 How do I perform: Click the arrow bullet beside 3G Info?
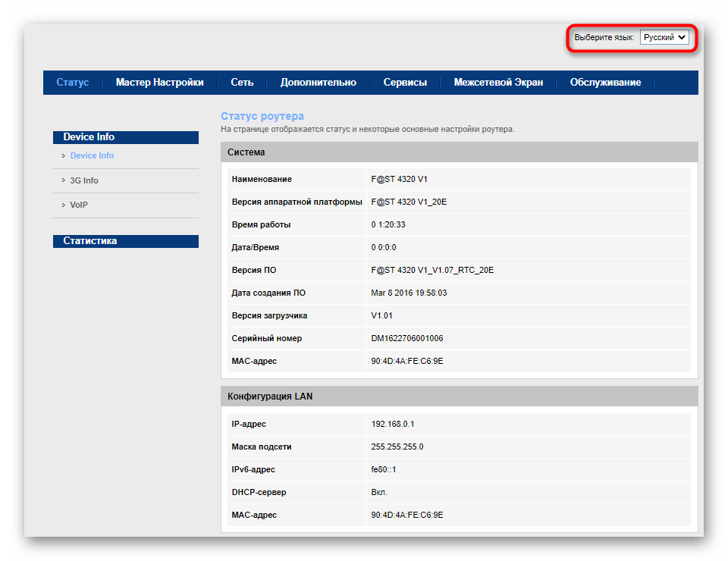click(64, 180)
